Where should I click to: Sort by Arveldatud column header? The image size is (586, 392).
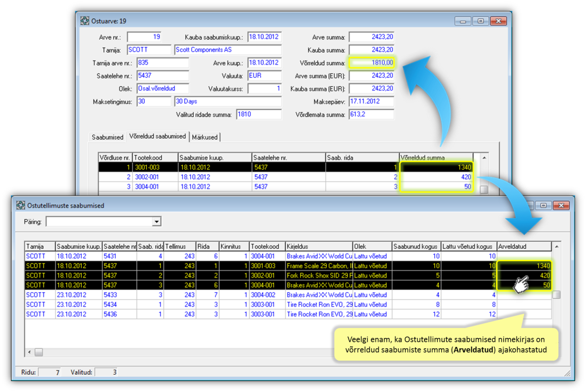pyautogui.click(x=524, y=246)
